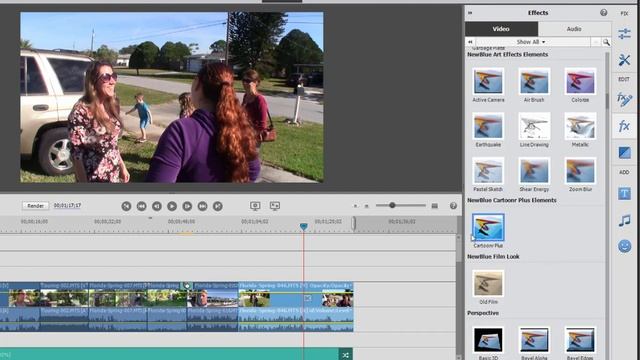The height and width of the screenshot is (360, 640).
Task: Click the shuffle icon on teal track
Action: click(x=345, y=355)
